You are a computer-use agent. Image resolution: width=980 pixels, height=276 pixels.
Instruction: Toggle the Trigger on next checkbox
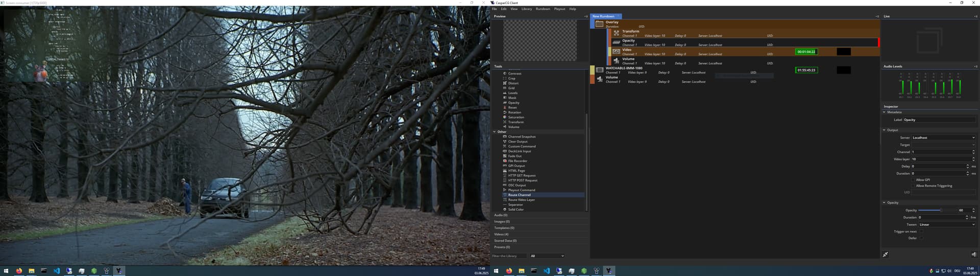point(921,232)
